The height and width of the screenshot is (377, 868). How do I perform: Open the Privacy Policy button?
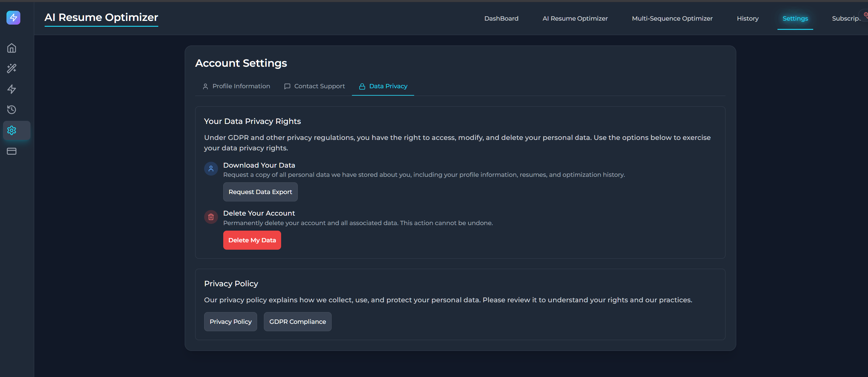tap(231, 321)
